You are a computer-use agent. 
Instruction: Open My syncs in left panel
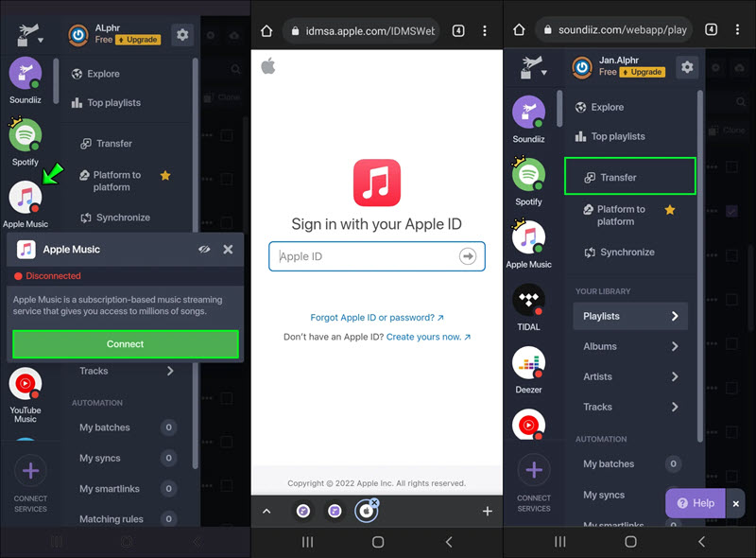[127, 458]
